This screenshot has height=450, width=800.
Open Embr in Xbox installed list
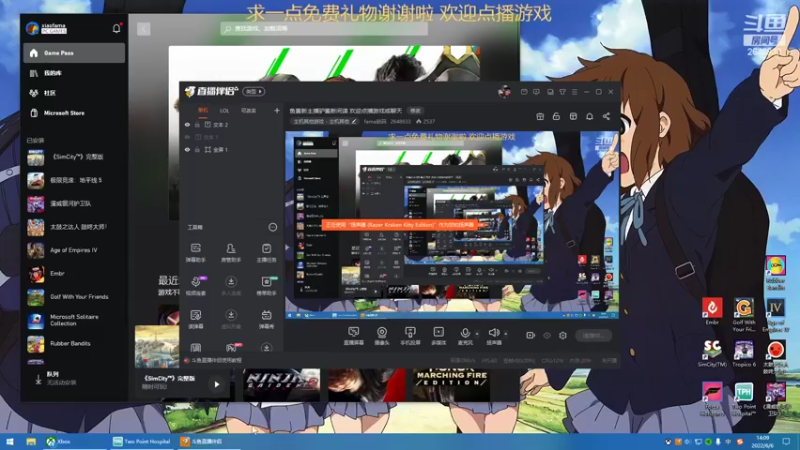click(74, 273)
